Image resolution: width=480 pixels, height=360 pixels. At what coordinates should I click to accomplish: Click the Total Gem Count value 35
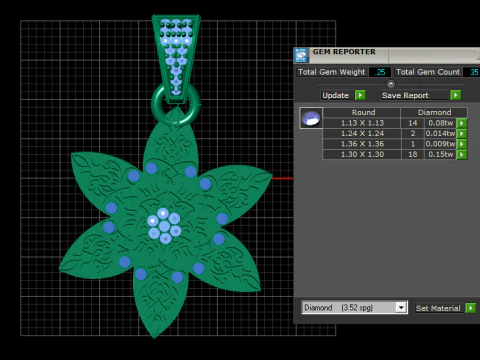(473, 72)
